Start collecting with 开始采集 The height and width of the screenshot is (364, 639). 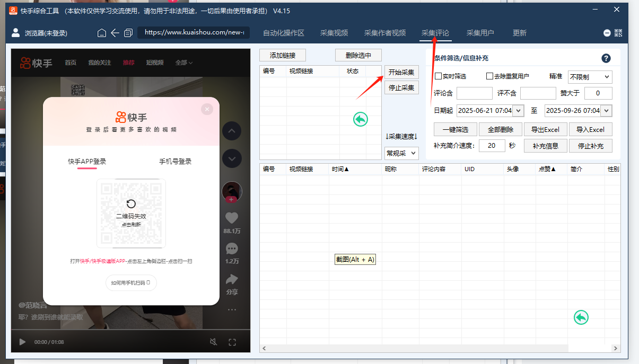click(x=401, y=72)
